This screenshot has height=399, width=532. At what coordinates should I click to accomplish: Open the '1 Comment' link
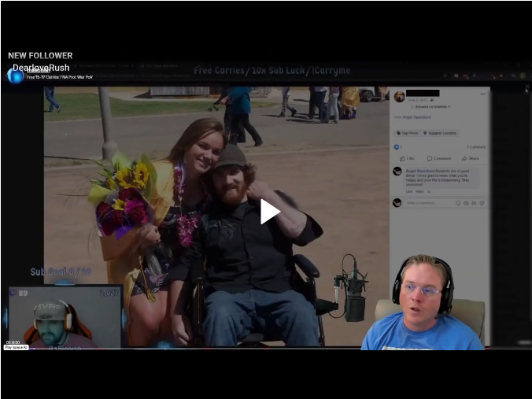(x=476, y=147)
